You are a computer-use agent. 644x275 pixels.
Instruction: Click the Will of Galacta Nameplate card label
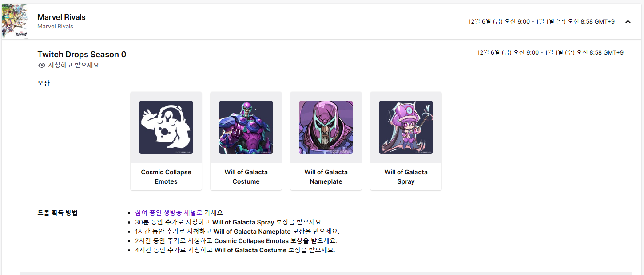tap(326, 177)
